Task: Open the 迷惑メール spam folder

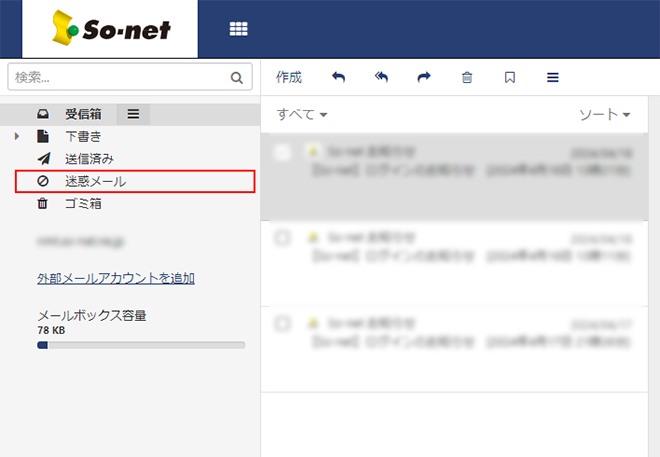Action: (95, 181)
